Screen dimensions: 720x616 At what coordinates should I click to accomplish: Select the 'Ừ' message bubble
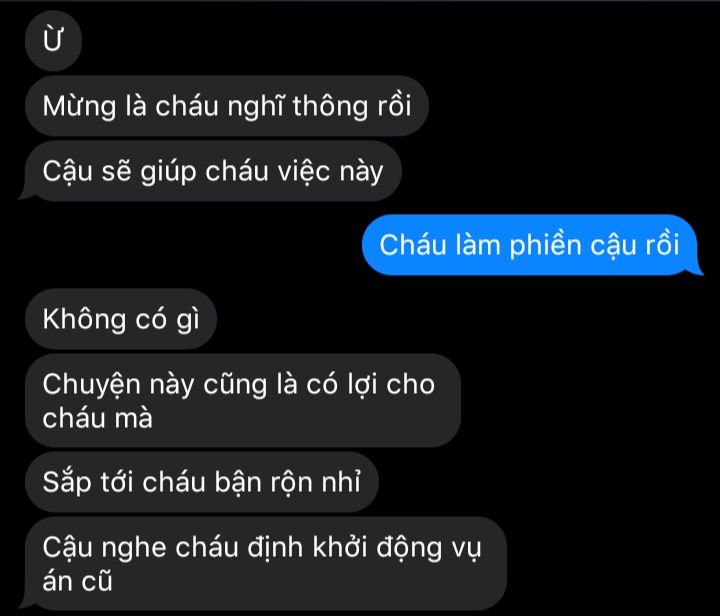tap(53, 40)
